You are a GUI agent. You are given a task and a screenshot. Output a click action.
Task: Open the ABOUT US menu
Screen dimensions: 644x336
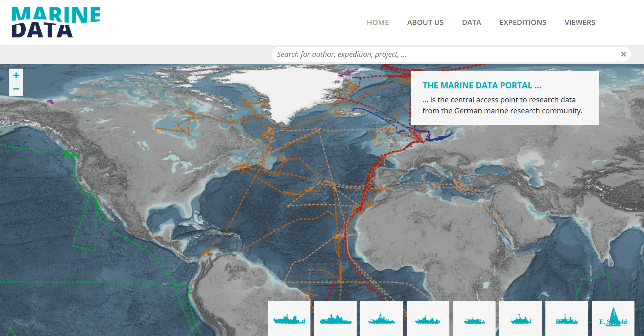pyautogui.click(x=425, y=22)
